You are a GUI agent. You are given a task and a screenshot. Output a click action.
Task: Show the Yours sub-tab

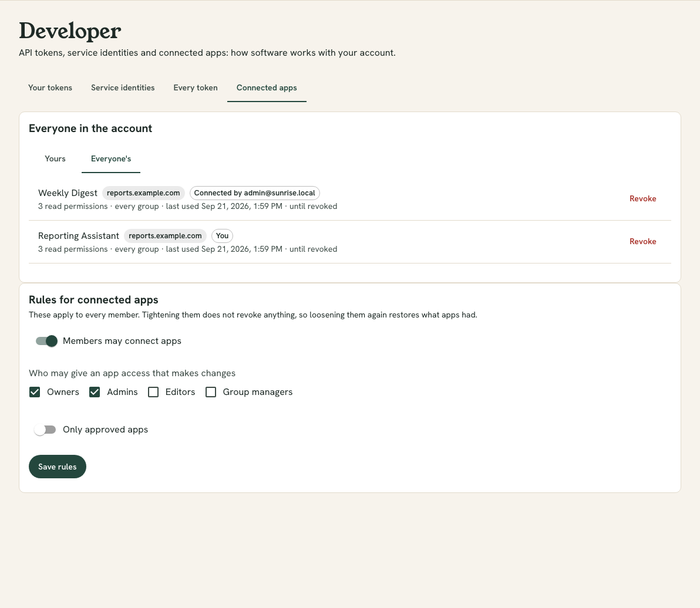click(x=55, y=159)
